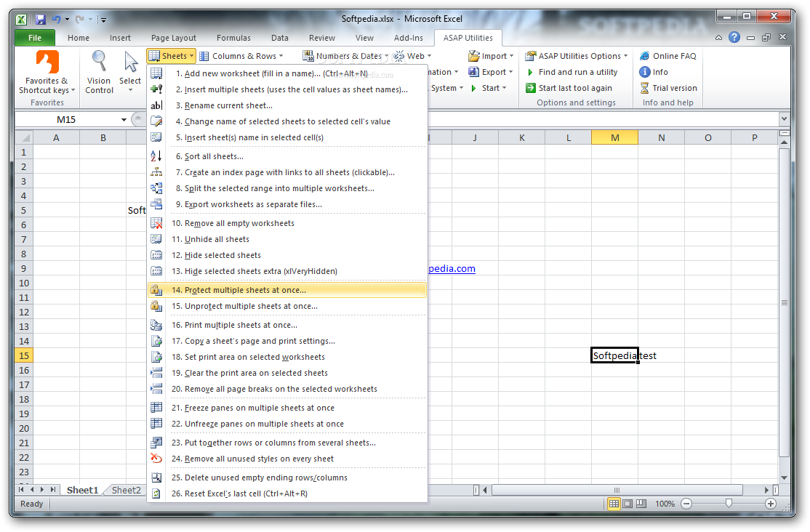Switch to Page Layout view in status bar
Screen dimensions: 810x532
click(x=627, y=504)
